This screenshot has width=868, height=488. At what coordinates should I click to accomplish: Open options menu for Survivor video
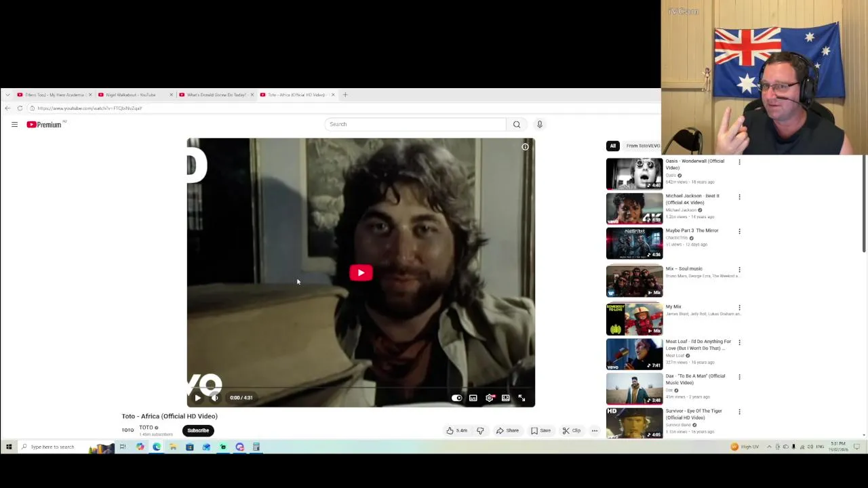739,411
